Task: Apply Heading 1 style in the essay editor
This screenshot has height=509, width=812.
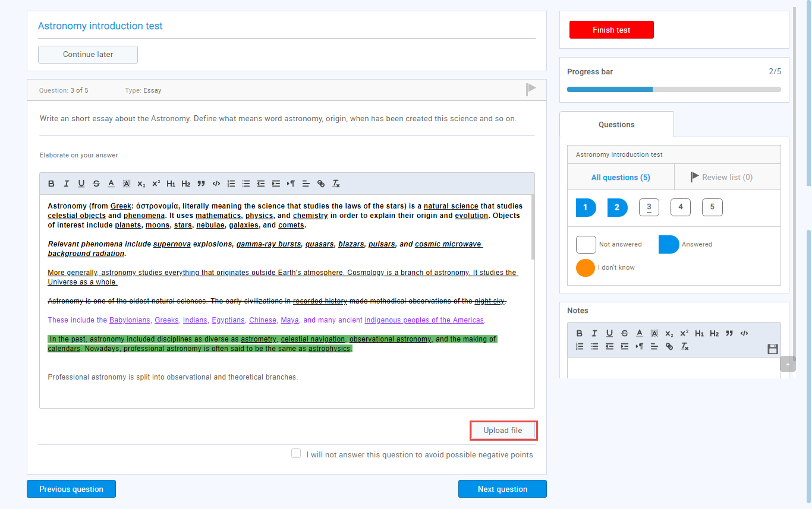Action: (171, 184)
